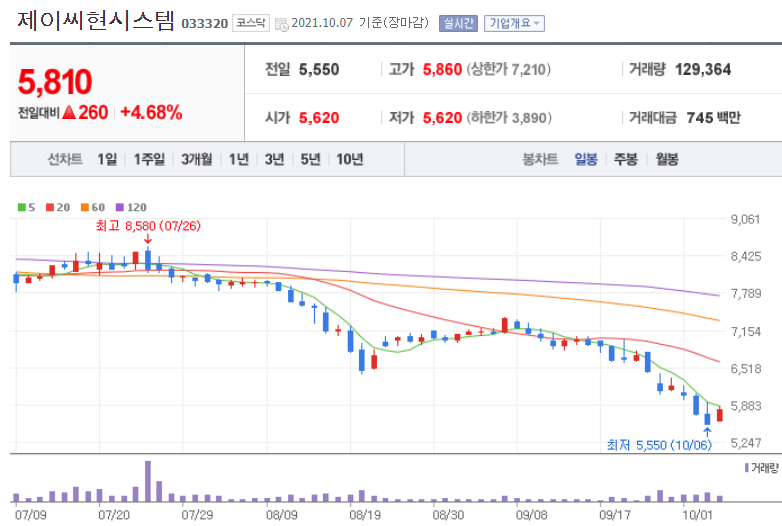Select the 1년 line chart period

coord(238,159)
